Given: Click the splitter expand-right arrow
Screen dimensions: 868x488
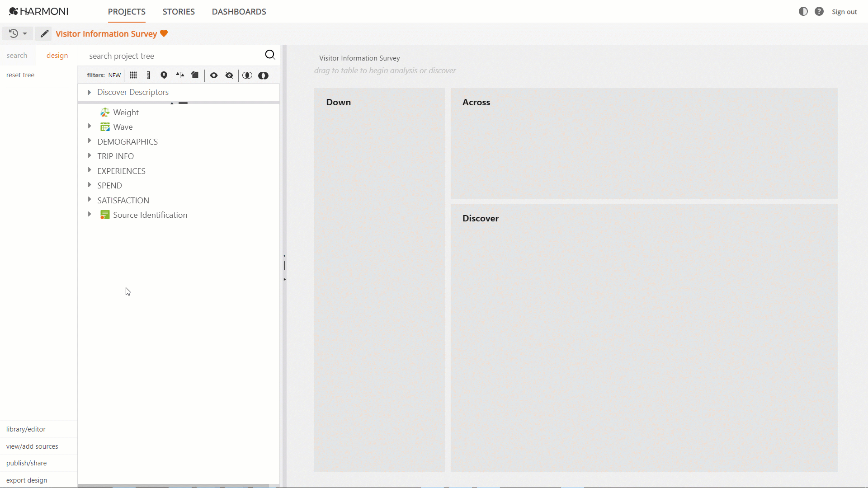Looking at the screenshot, I should click(284, 279).
